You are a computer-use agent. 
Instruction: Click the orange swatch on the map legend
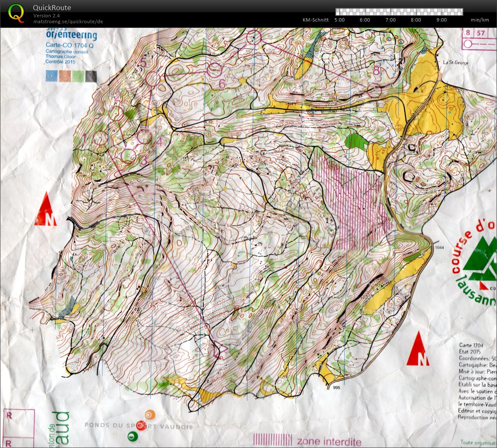coord(65,76)
